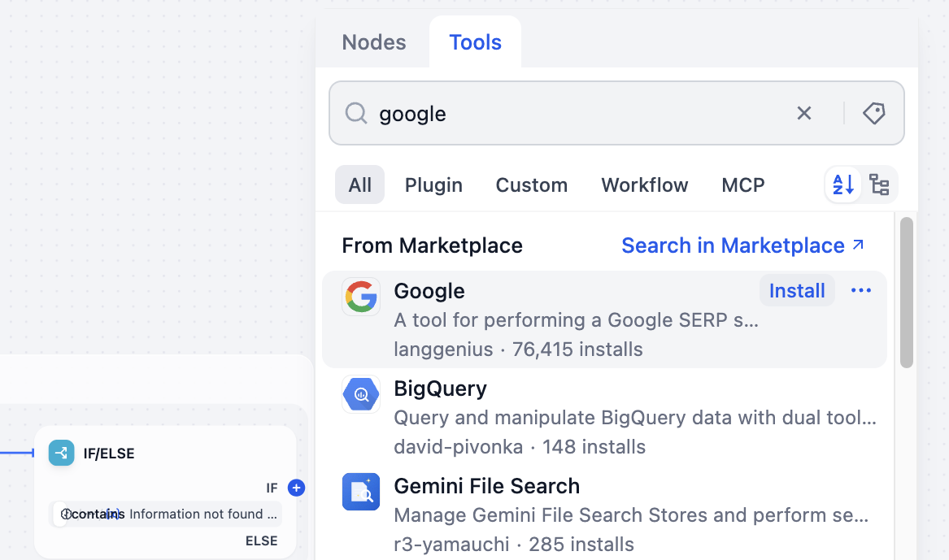Image resolution: width=949 pixels, height=560 pixels.
Task: Filter tools by Plugin
Action: 433,184
